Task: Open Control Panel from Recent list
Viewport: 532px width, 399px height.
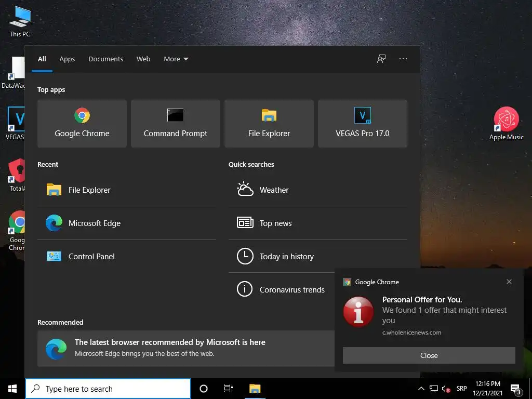Action: (127, 256)
